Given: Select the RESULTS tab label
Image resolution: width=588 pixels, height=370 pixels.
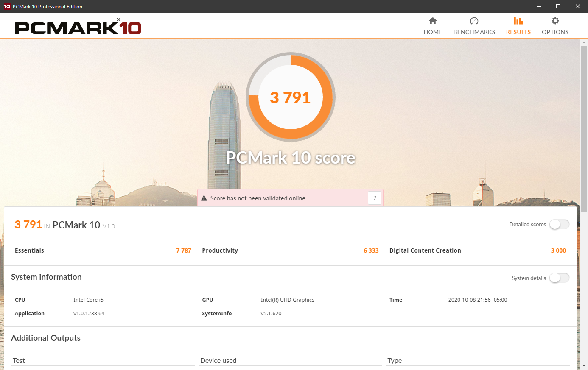Looking at the screenshot, I should pyautogui.click(x=518, y=32).
